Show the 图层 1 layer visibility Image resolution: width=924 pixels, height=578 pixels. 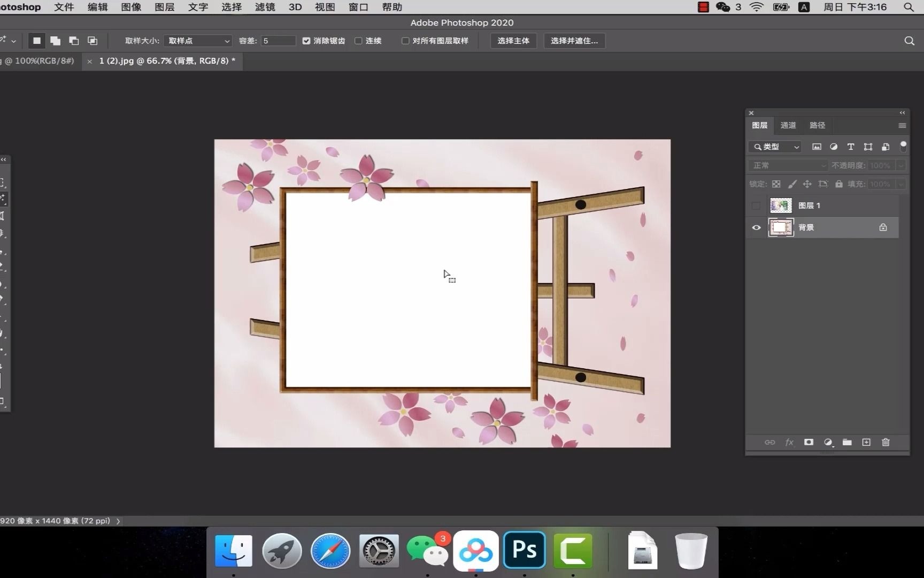tap(756, 206)
